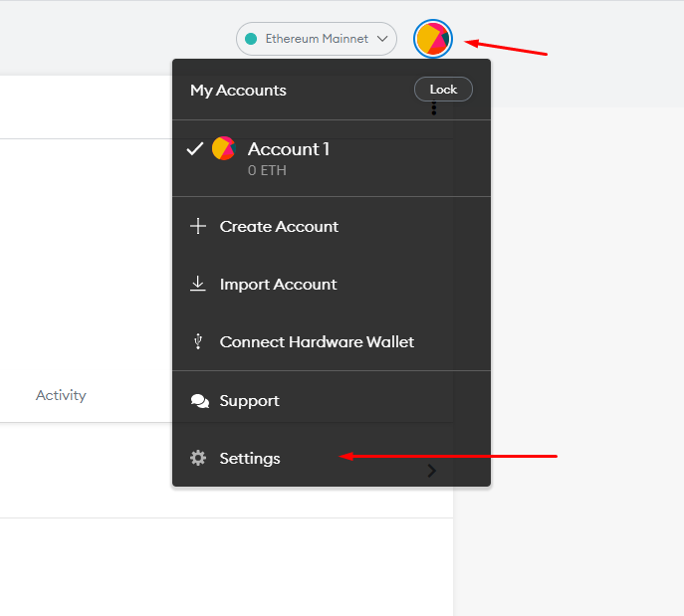684x616 pixels.
Task: Click the plus icon for Create Account
Action: point(198,226)
